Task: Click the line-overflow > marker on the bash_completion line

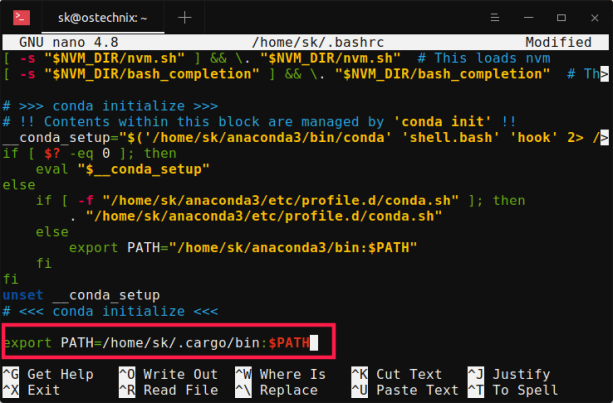Action: click(604, 74)
